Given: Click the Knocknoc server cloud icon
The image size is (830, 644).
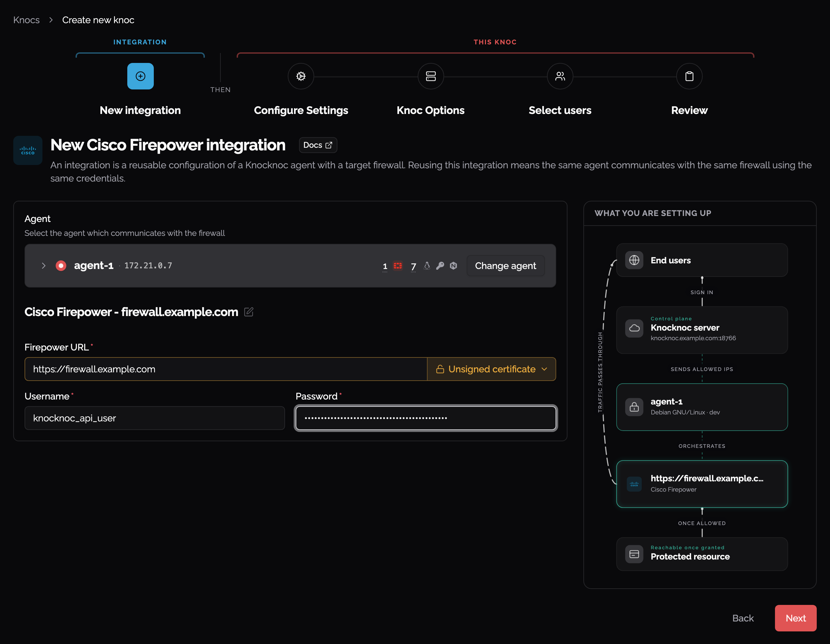Looking at the screenshot, I should tap(634, 328).
